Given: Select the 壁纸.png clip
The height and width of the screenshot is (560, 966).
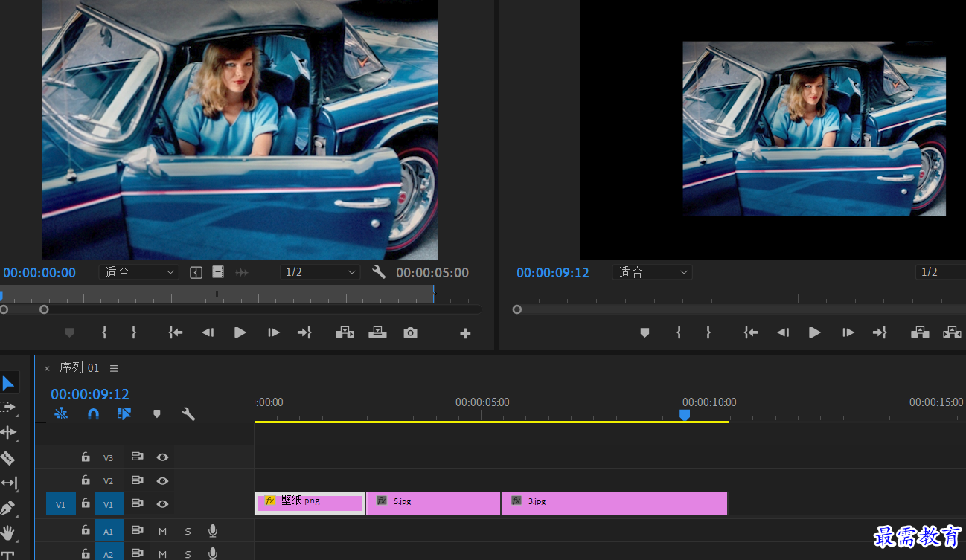Looking at the screenshot, I should coord(310,503).
